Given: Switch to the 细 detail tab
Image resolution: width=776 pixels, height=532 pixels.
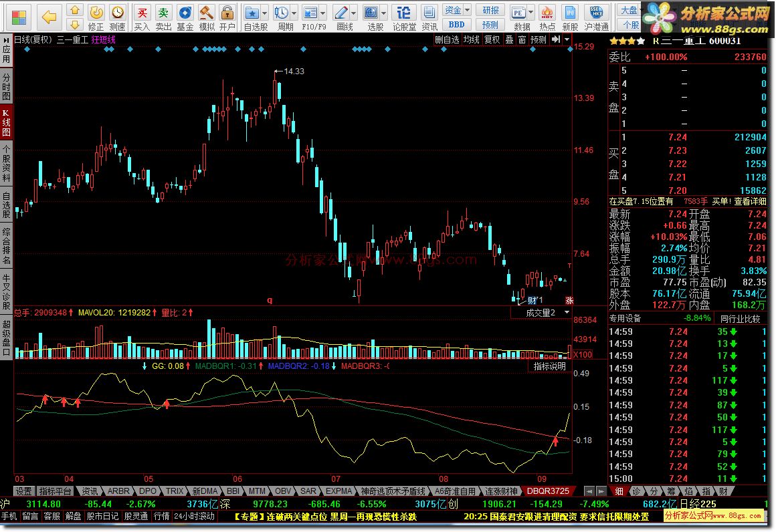Looking at the screenshot, I should [x=619, y=491].
